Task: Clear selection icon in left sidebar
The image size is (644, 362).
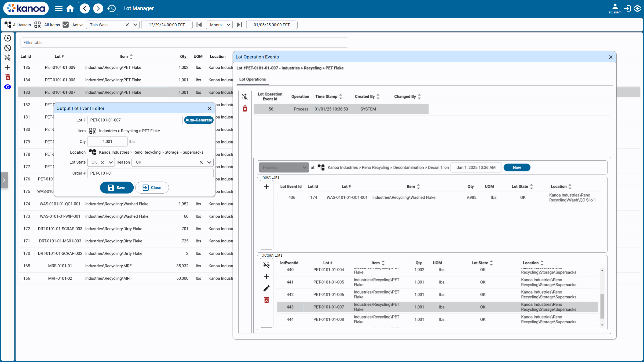Action: click(x=8, y=58)
